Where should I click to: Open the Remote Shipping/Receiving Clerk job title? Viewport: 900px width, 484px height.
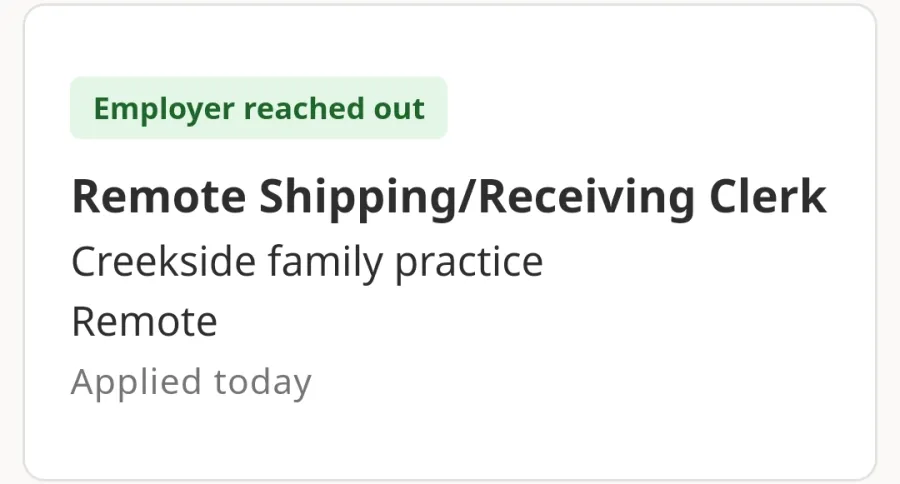(449, 198)
